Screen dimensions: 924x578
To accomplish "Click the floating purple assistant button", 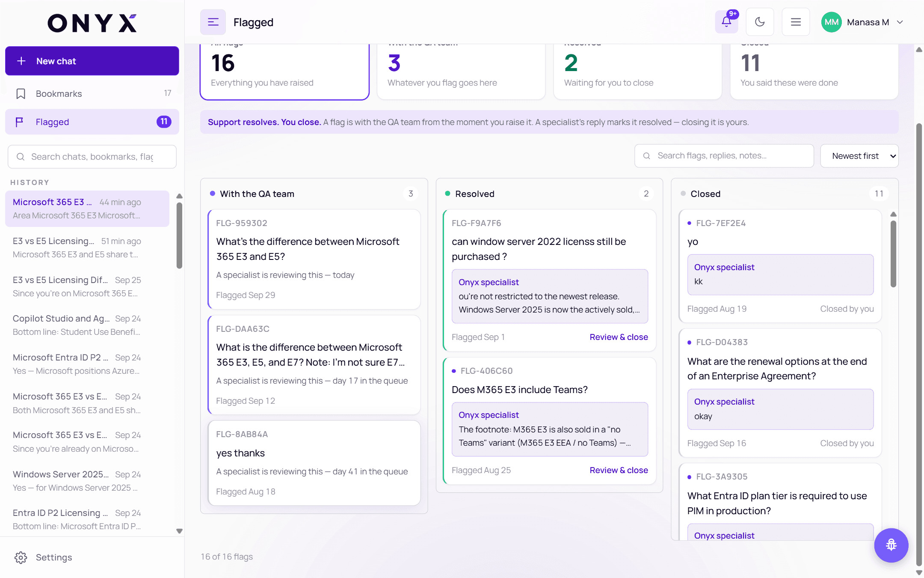I will tap(891, 545).
